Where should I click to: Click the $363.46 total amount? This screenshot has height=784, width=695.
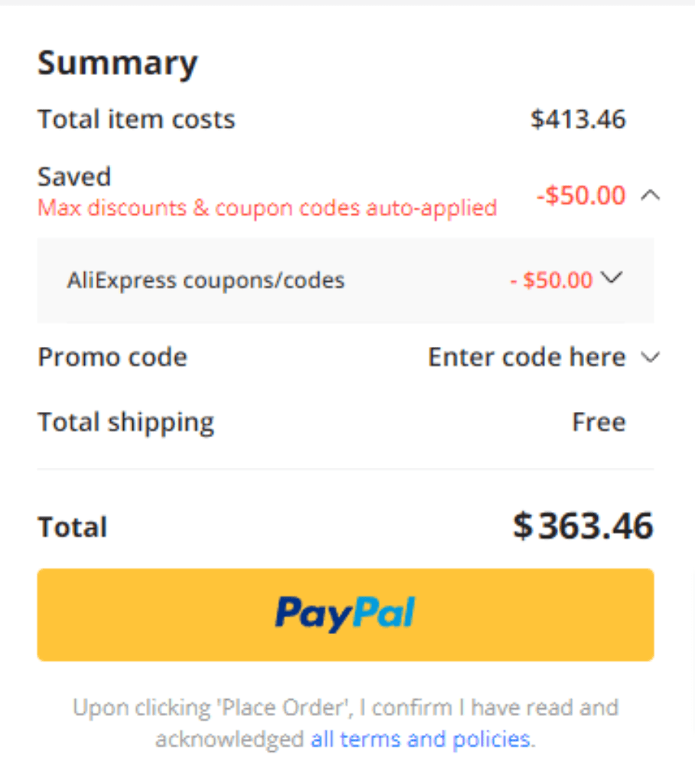tap(583, 526)
